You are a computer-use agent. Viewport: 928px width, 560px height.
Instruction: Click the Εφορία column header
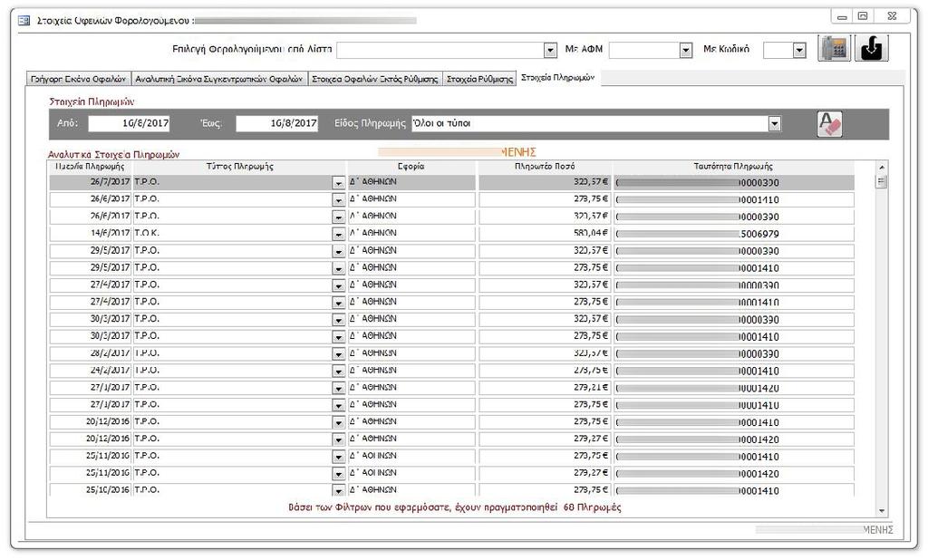click(411, 167)
